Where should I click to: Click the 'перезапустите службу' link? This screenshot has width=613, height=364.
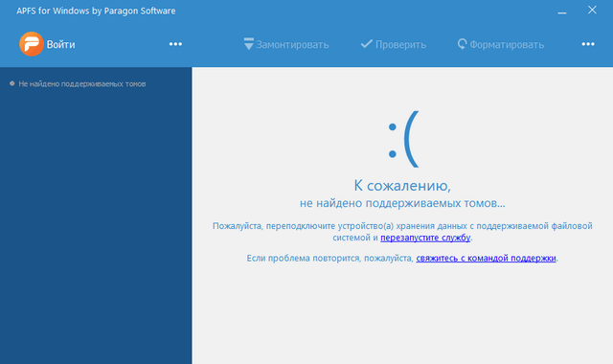(x=425, y=238)
